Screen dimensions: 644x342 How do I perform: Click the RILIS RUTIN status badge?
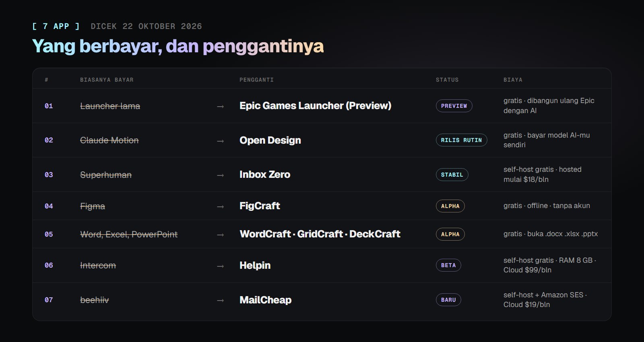coord(461,140)
